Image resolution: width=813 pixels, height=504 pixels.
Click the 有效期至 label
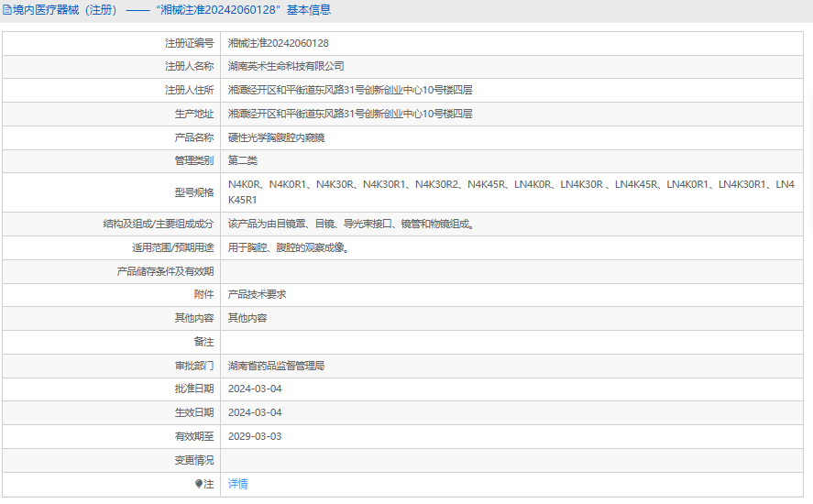coord(194,436)
